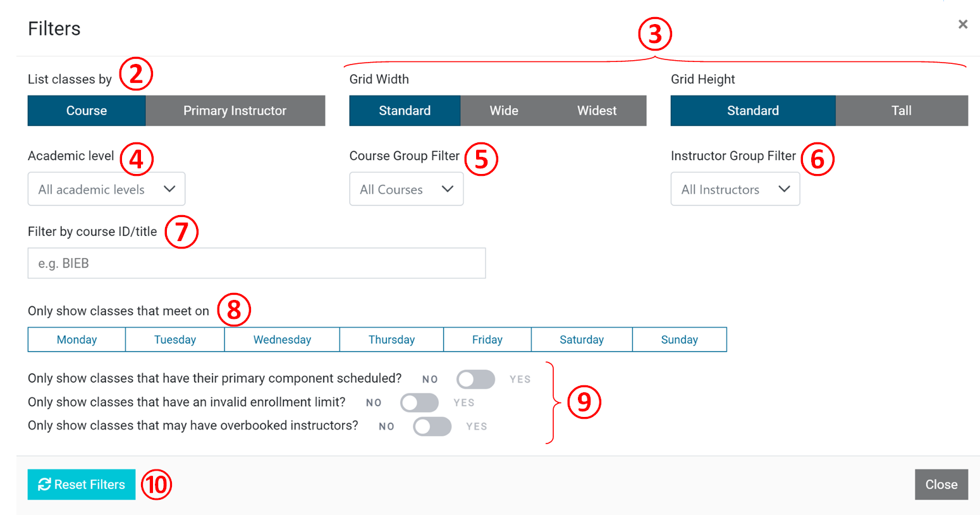
Task: Click the Reset Filters button
Action: [x=81, y=485]
